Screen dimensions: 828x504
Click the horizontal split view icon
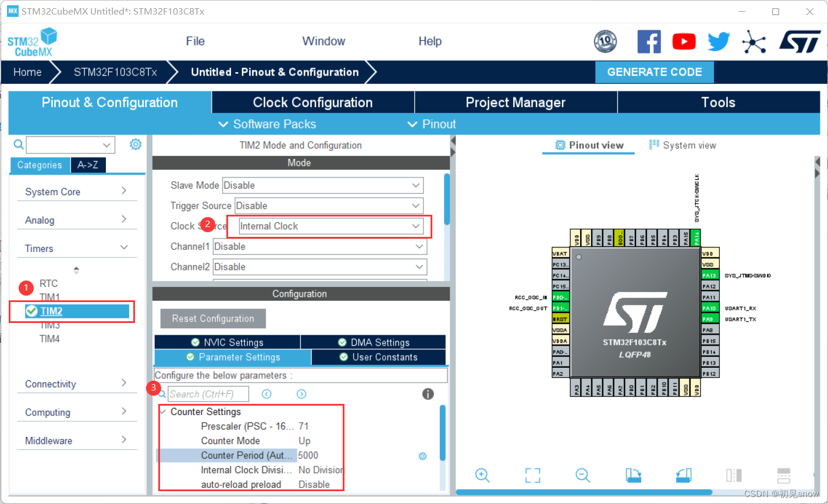tap(783, 475)
